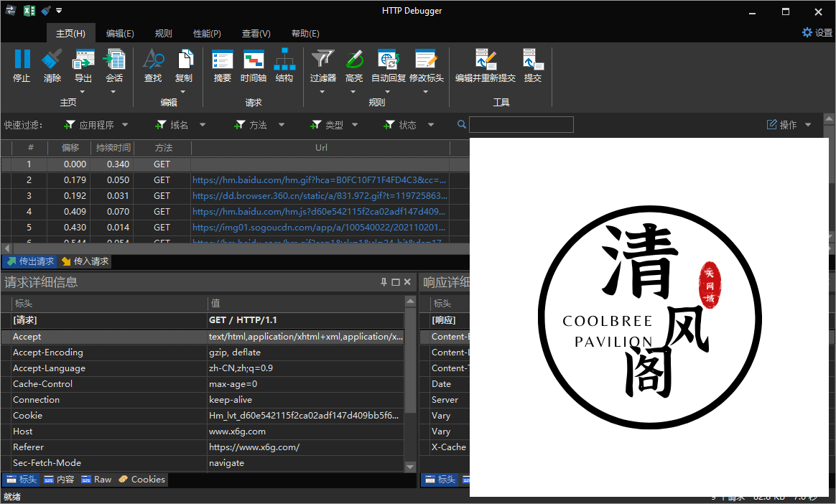Screen dimensions: 836x504
Task: Click in the quick filter search field
Action: 521,125
